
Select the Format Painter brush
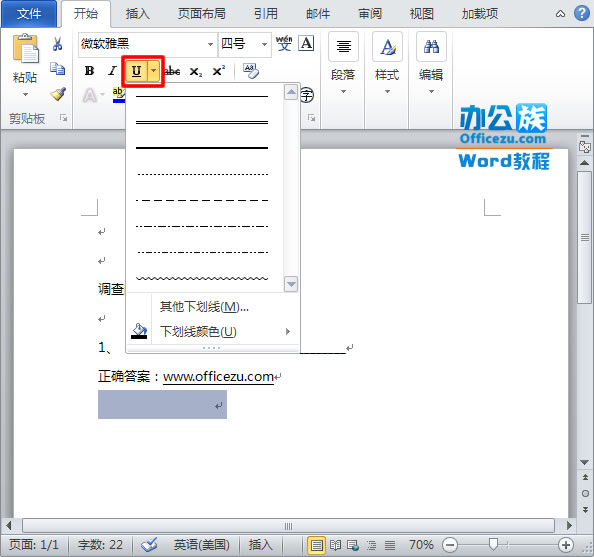click(x=58, y=94)
